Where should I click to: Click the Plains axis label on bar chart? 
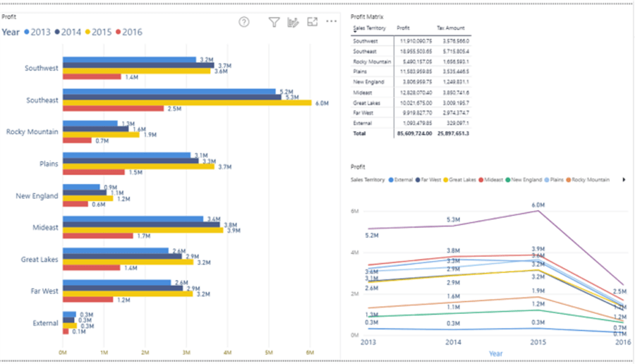pos(49,164)
